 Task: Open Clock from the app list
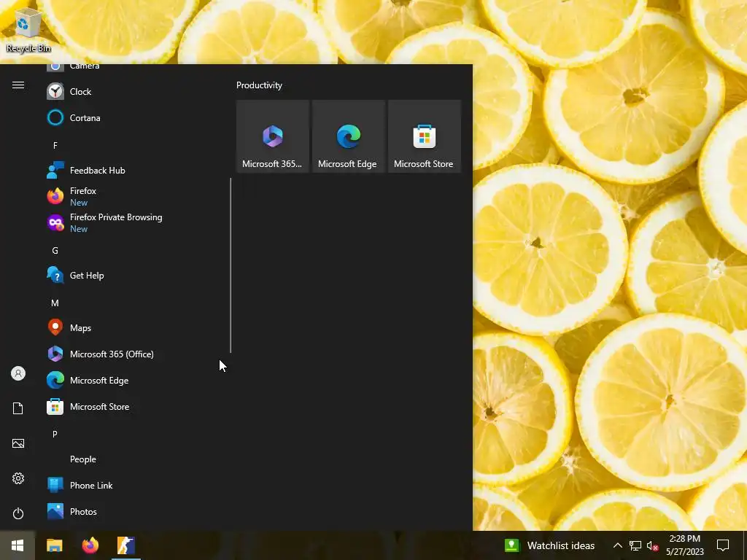[x=134, y=91]
